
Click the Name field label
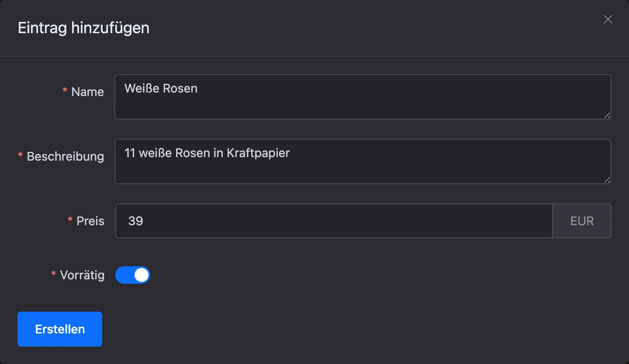87,92
